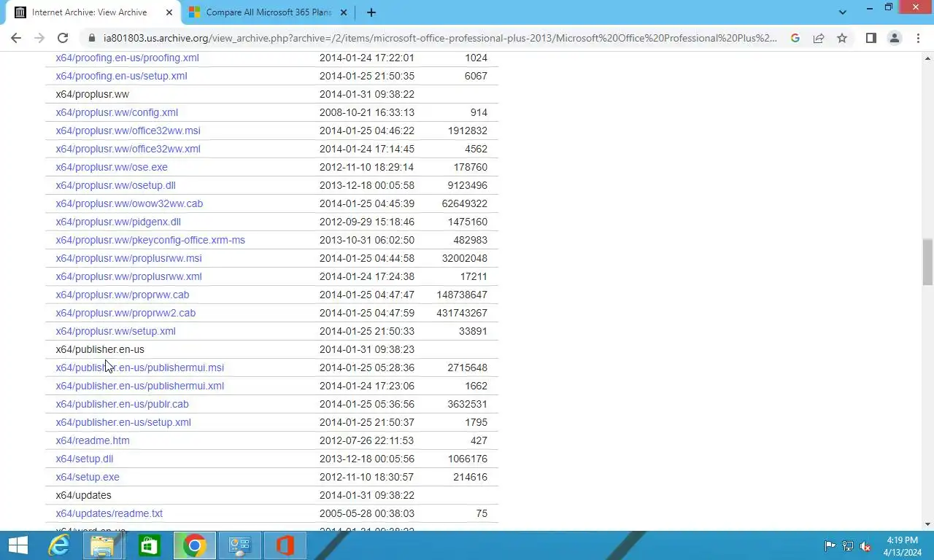
Task: Toggle Chrome side panel
Action: [871, 38]
